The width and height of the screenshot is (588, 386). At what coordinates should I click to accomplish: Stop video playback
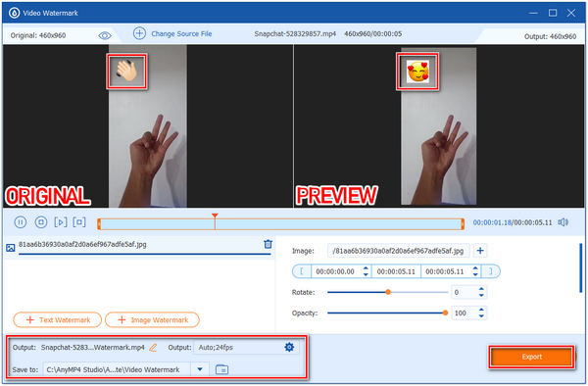(x=41, y=222)
